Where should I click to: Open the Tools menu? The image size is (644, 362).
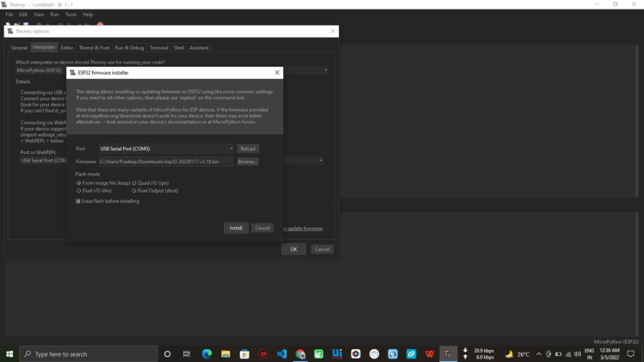(x=71, y=15)
